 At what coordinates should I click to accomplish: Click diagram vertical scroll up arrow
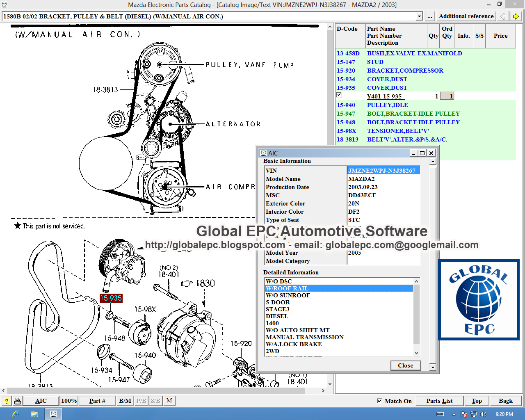click(x=330, y=27)
